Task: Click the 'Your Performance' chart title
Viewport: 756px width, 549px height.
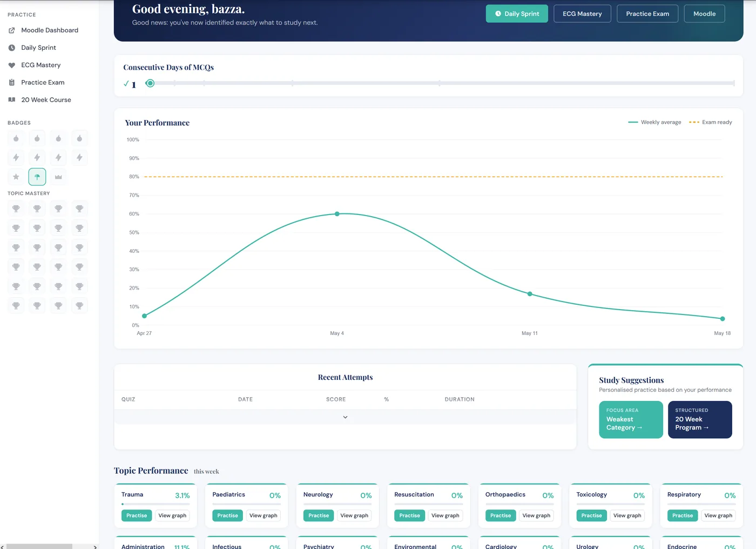Action: [x=157, y=123]
